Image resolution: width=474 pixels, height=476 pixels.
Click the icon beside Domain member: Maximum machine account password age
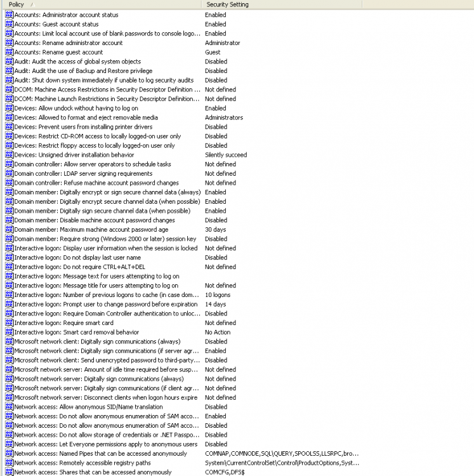pos(10,230)
